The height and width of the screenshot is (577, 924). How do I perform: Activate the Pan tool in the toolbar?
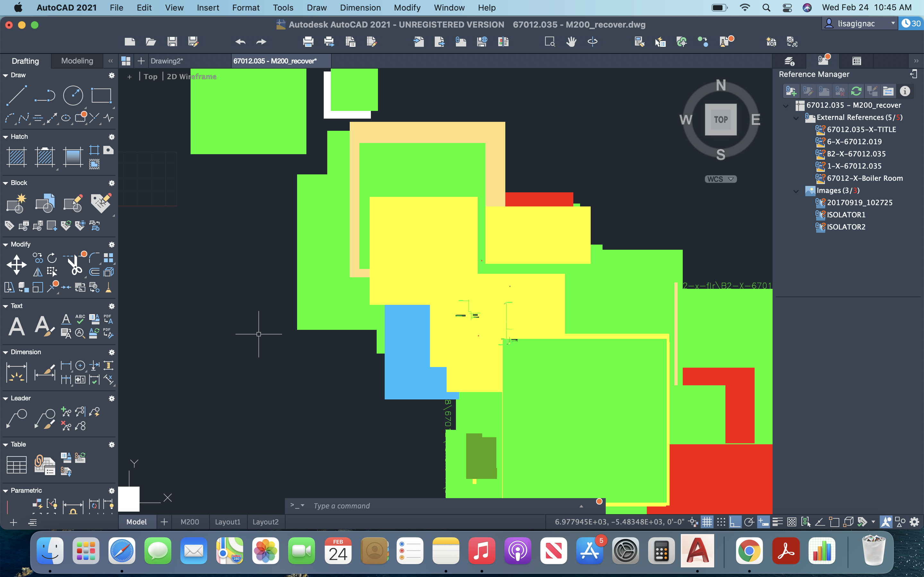pyautogui.click(x=572, y=42)
